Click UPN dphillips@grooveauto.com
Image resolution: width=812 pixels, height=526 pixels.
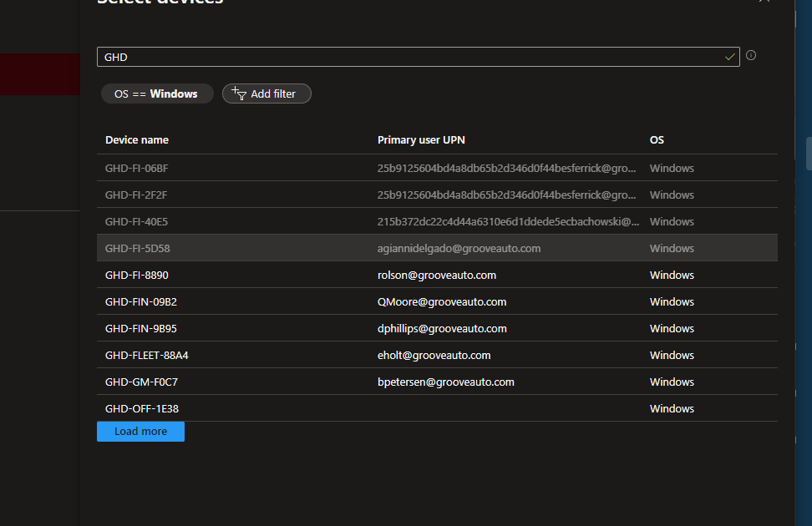[x=442, y=329]
